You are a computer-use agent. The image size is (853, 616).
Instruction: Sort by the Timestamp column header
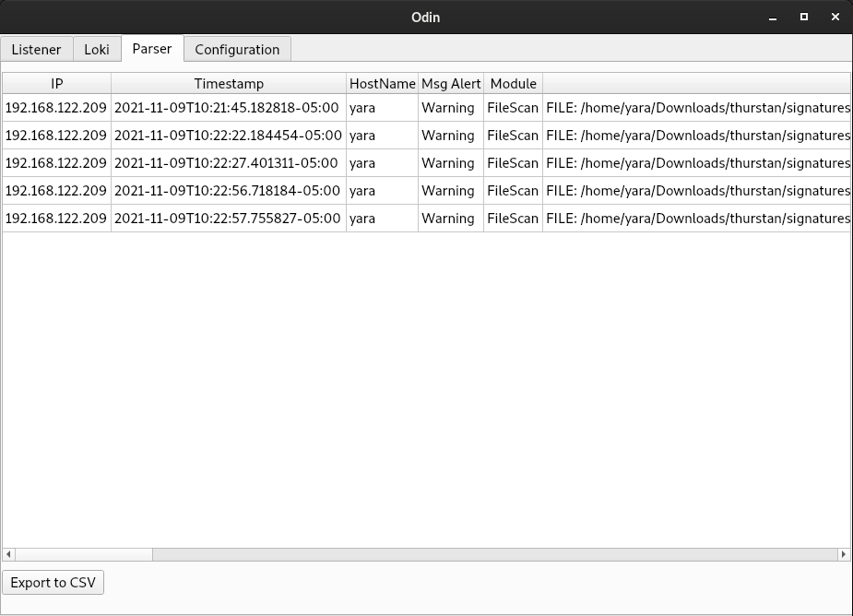tap(229, 83)
